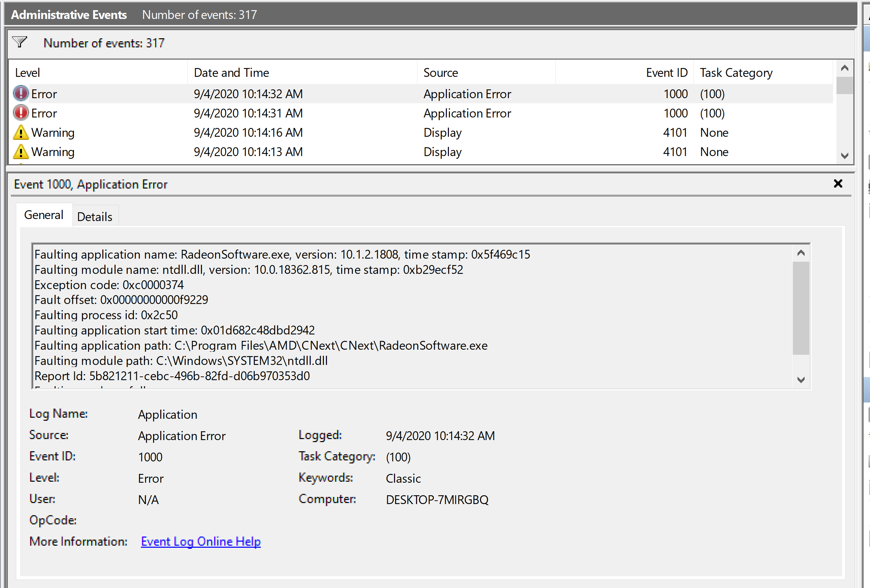Open the Event Log Online Help link
Viewport: 870px width, 588px height.
pyautogui.click(x=201, y=541)
